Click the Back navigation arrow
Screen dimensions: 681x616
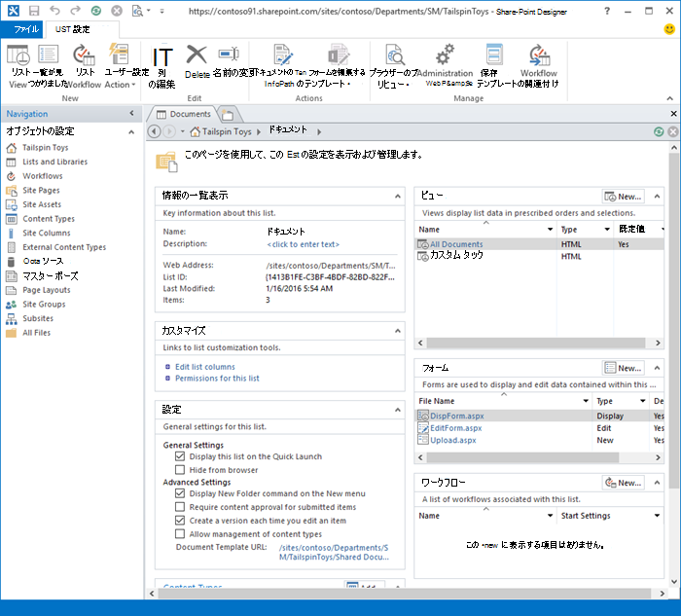point(154,131)
